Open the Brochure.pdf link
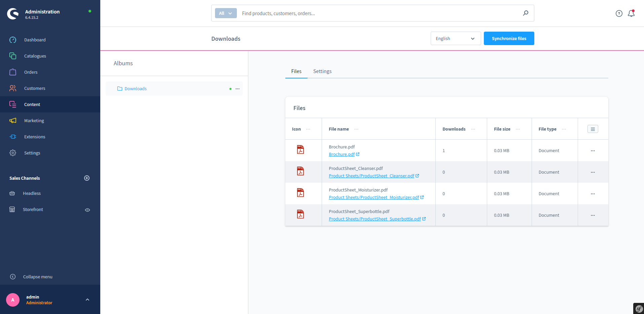This screenshot has height=314, width=644. click(344, 154)
